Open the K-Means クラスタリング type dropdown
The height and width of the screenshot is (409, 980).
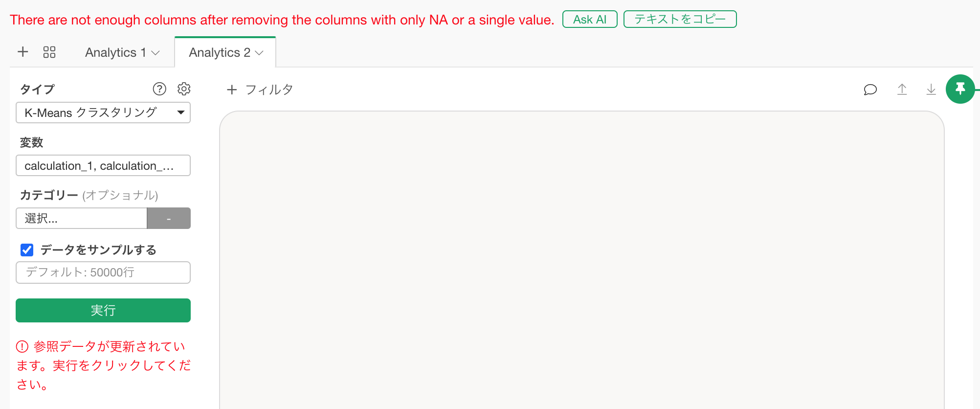coord(103,113)
